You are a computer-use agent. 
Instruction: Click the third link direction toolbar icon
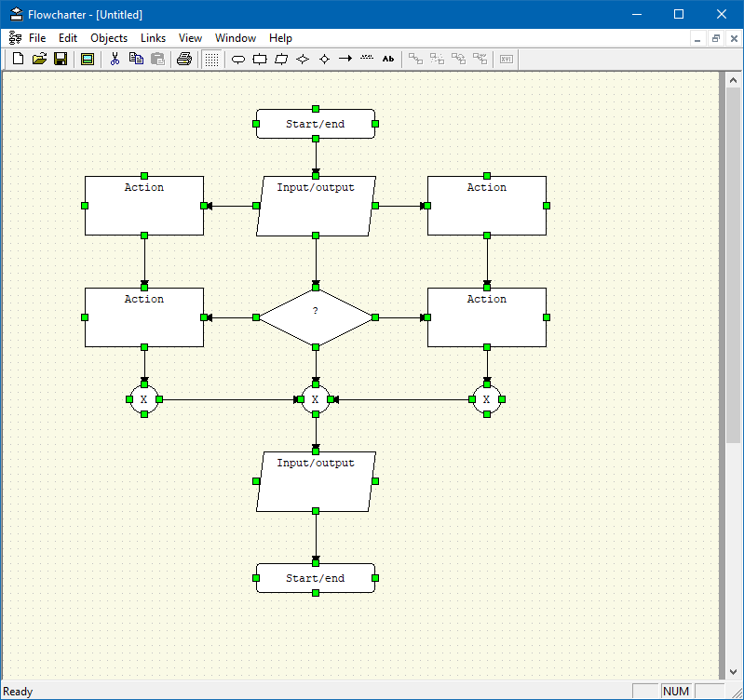click(458, 59)
